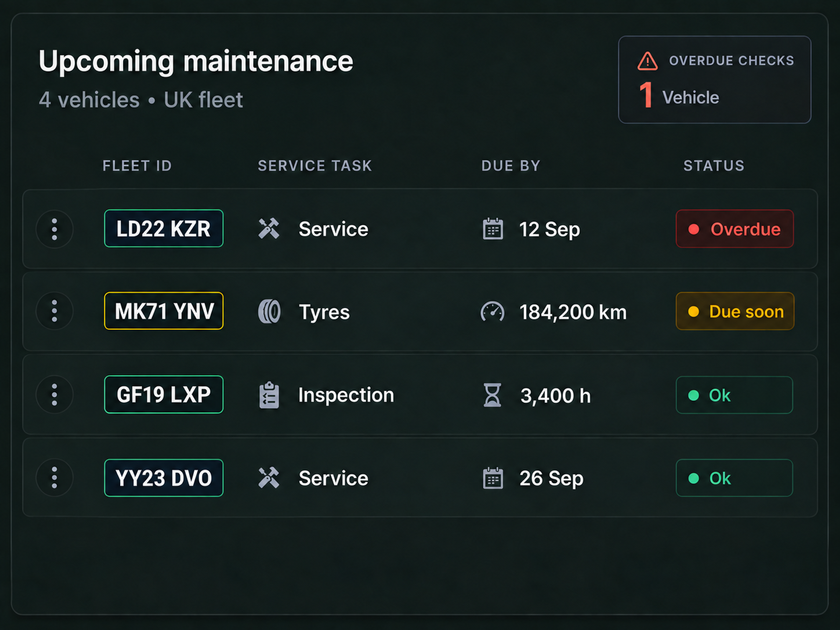Click the hourglass icon next to 3,400 h

coord(493,395)
